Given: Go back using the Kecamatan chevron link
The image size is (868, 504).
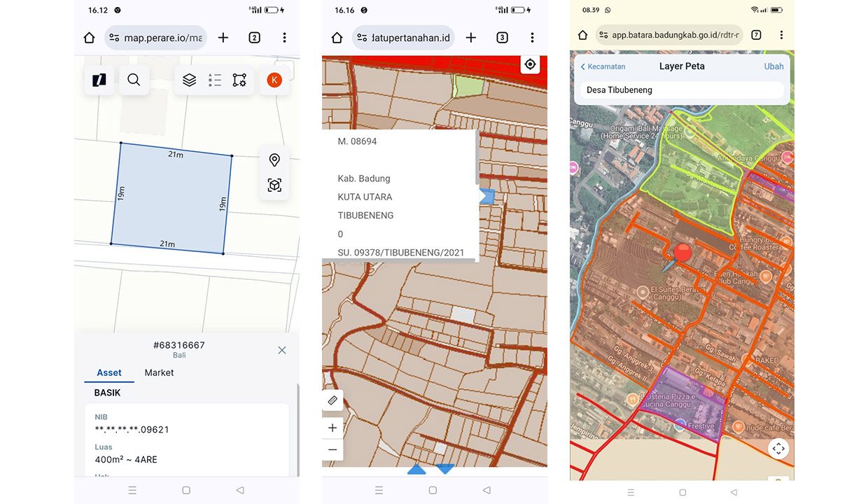Looking at the screenshot, I should point(603,66).
